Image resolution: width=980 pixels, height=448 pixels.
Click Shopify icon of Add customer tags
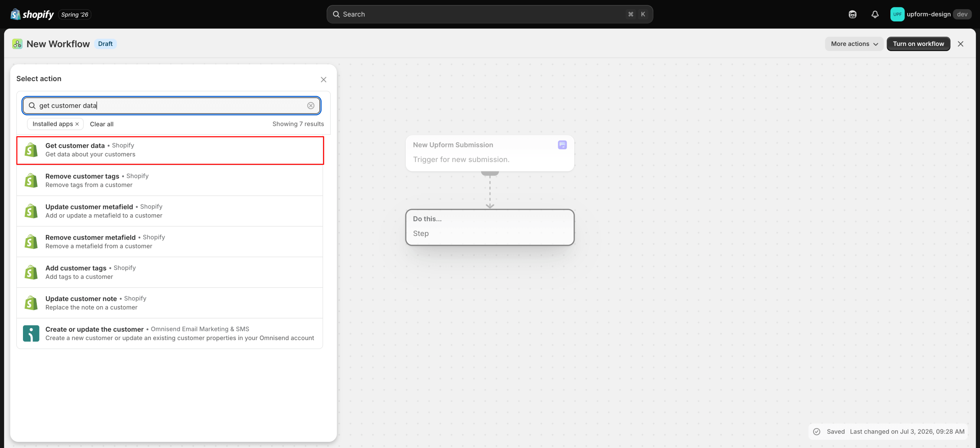[31, 272]
